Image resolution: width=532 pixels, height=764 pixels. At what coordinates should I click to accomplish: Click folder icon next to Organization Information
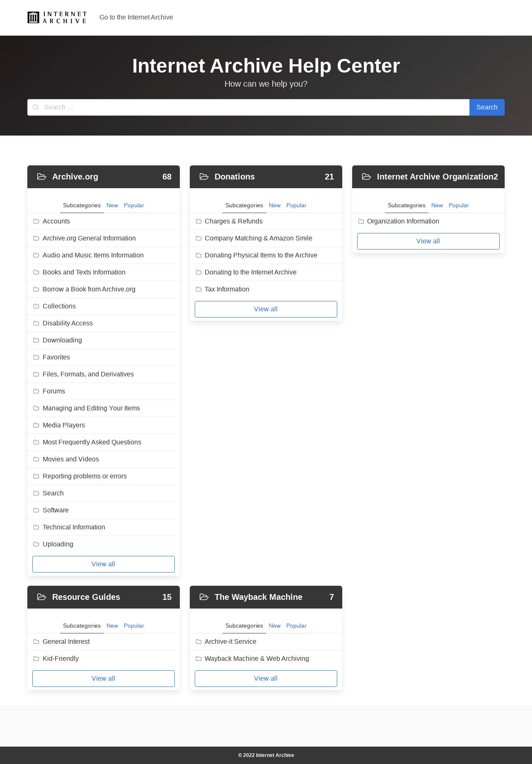361,221
